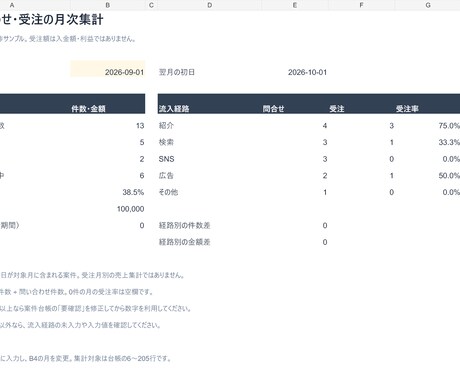Select the その他 route cell
Screen dimensions: 460x380
[x=168, y=192]
